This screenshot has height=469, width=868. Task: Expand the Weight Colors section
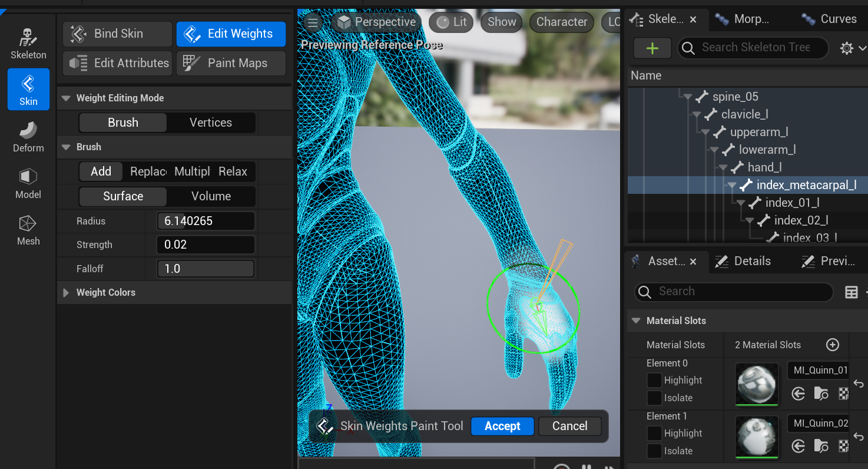pos(66,292)
